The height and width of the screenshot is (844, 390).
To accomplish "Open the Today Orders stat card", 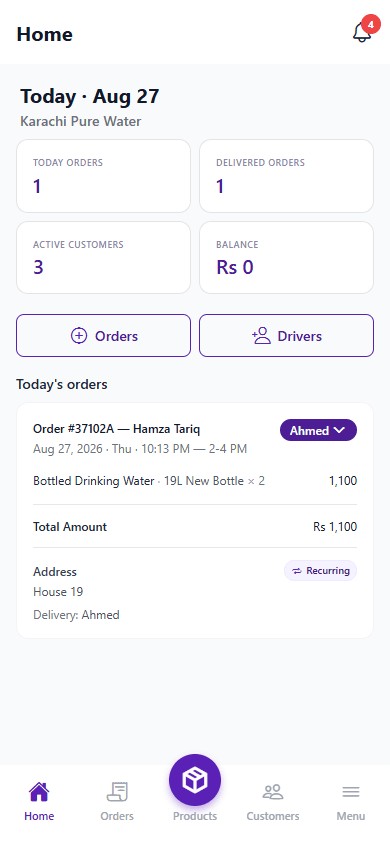I will click(x=103, y=176).
